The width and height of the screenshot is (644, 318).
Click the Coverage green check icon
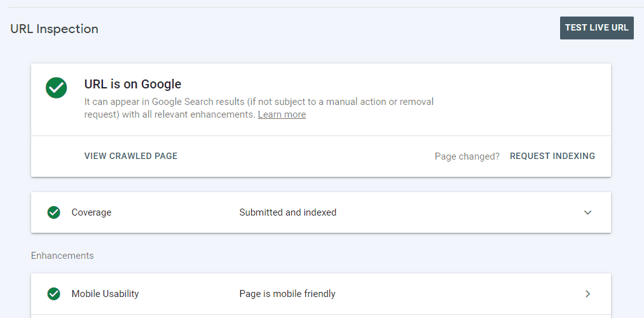point(54,212)
